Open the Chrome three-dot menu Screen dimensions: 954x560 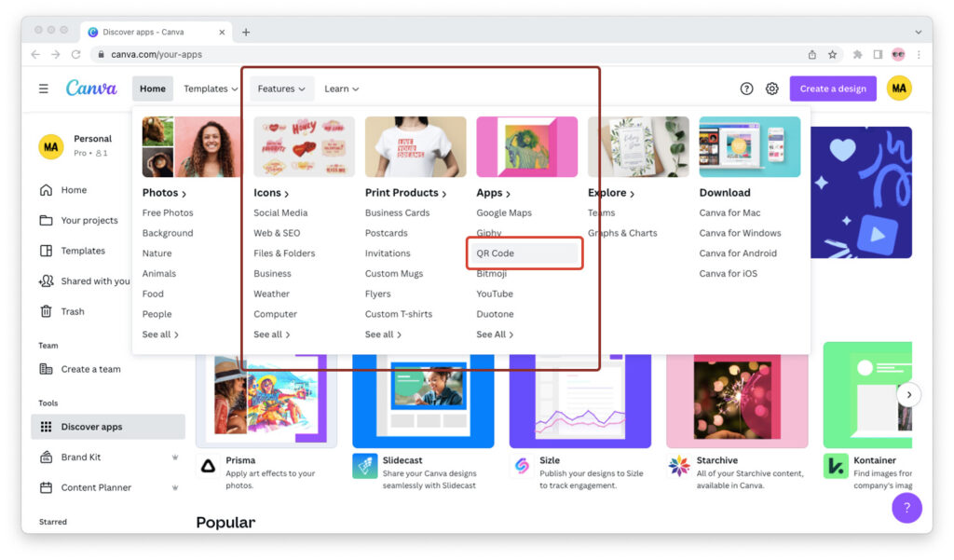tap(919, 54)
